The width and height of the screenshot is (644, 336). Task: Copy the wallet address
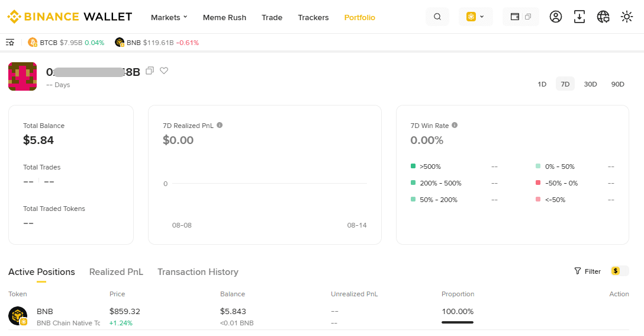pos(150,71)
